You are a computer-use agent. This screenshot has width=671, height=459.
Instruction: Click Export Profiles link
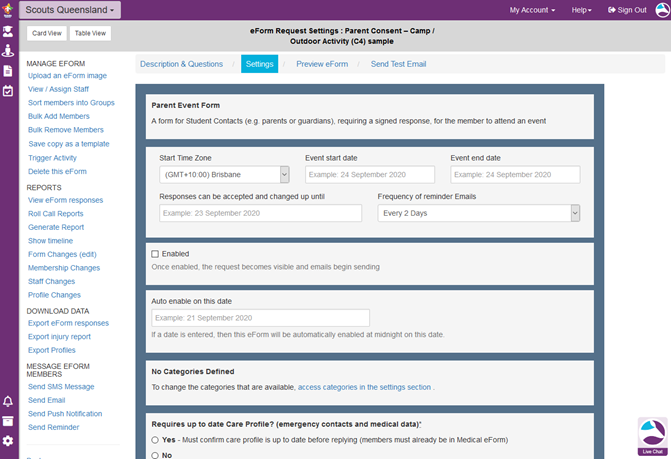(51, 350)
